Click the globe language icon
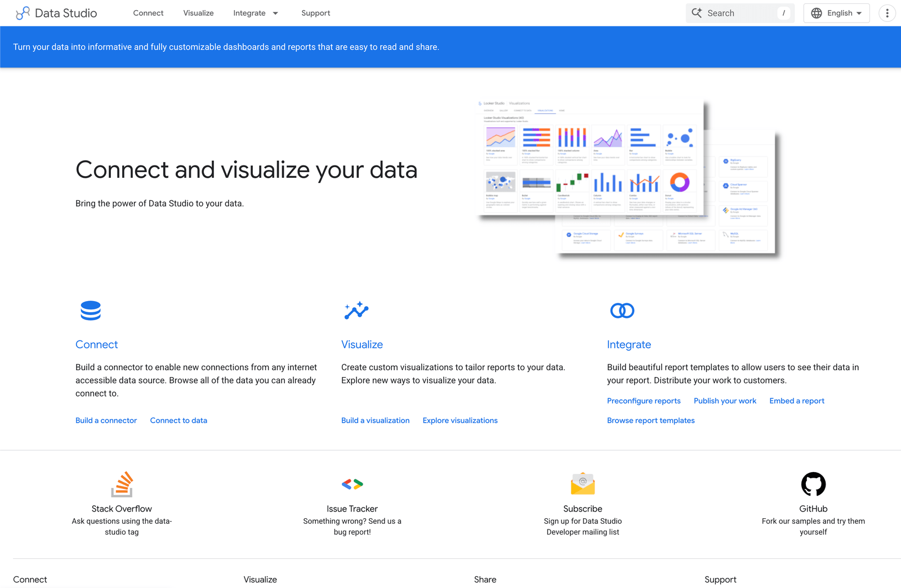Image resolution: width=901 pixels, height=588 pixels. (x=817, y=13)
